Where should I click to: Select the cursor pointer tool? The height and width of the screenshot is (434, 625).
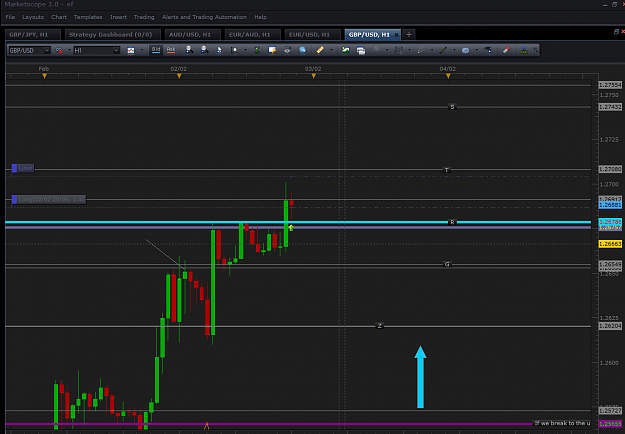click(x=219, y=50)
